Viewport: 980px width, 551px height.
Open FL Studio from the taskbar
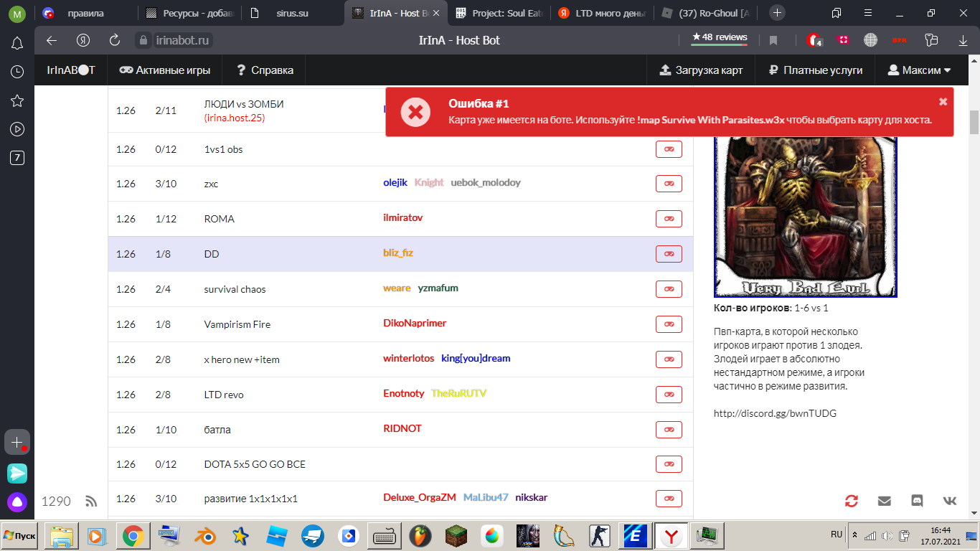pyautogui.click(x=420, y=536)
